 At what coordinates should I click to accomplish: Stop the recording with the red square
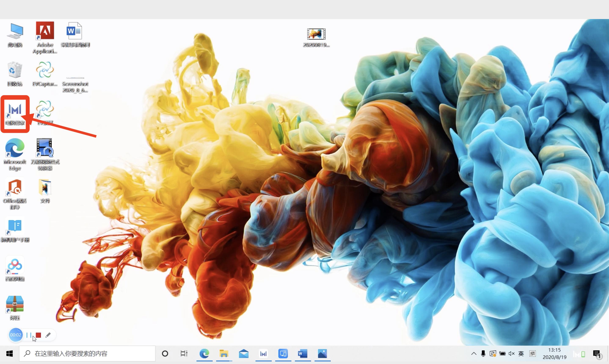tap(38, 335)
